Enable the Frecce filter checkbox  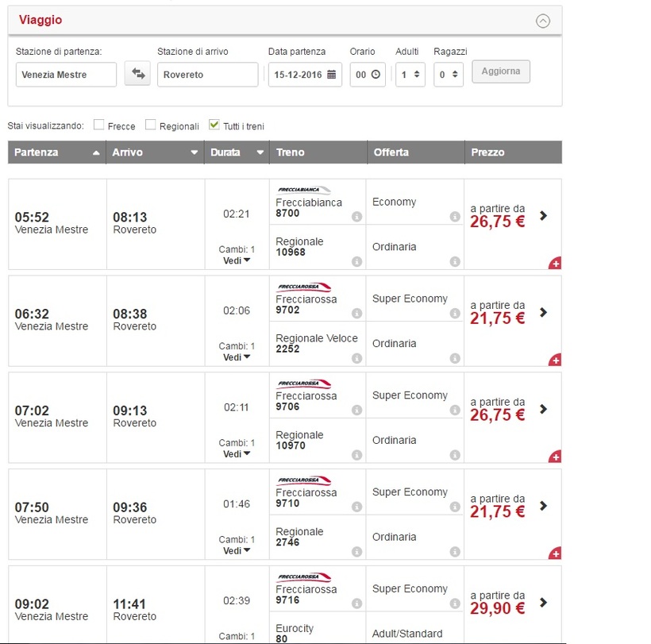[99, 125]
